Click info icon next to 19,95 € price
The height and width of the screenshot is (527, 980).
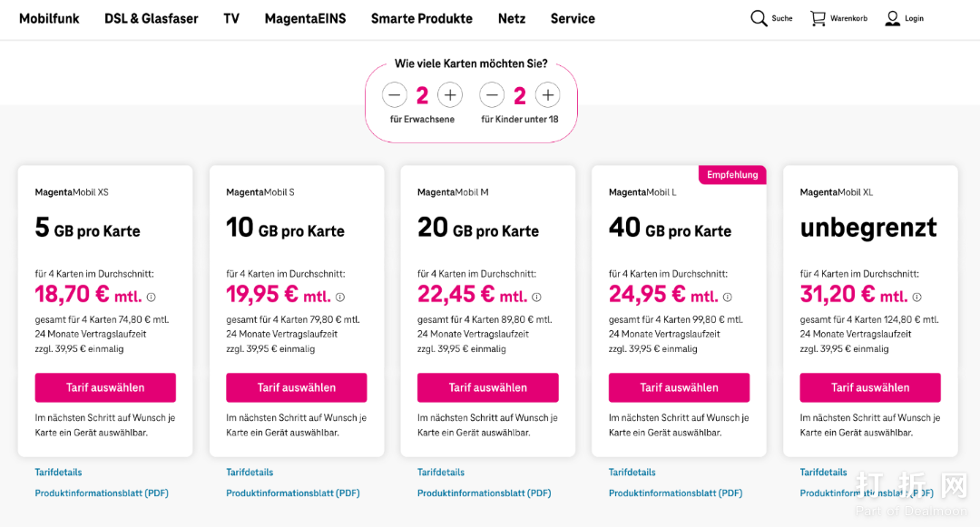pos(340,297)
